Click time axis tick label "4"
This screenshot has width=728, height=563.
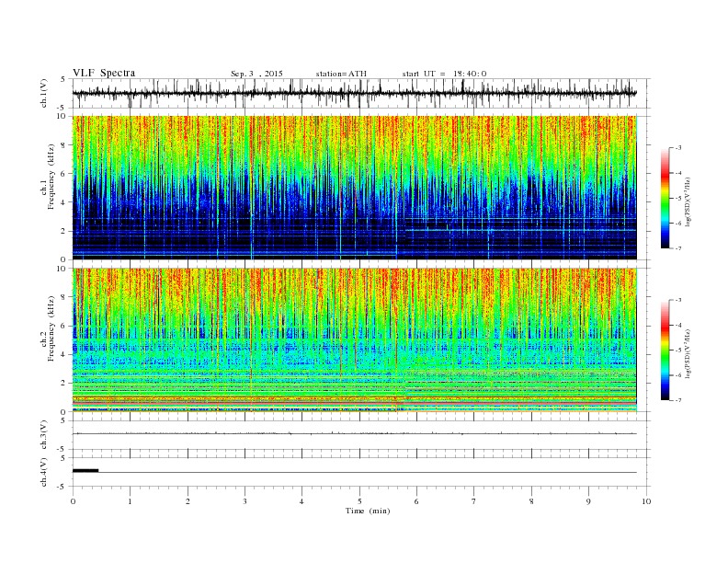(301, 501)
